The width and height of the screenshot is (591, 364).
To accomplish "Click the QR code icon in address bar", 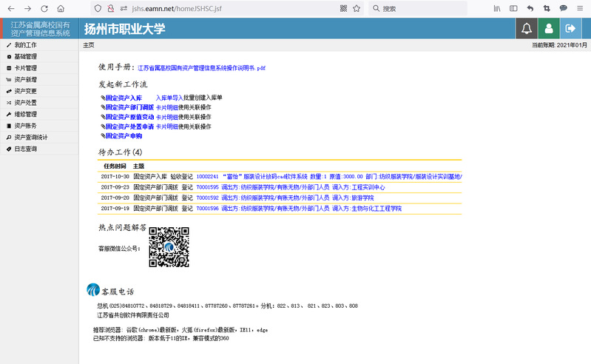I will tap(342, 8).
